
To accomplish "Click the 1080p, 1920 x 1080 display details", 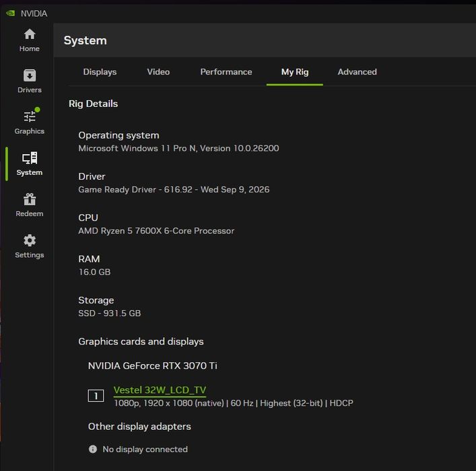I will [234, 403].
